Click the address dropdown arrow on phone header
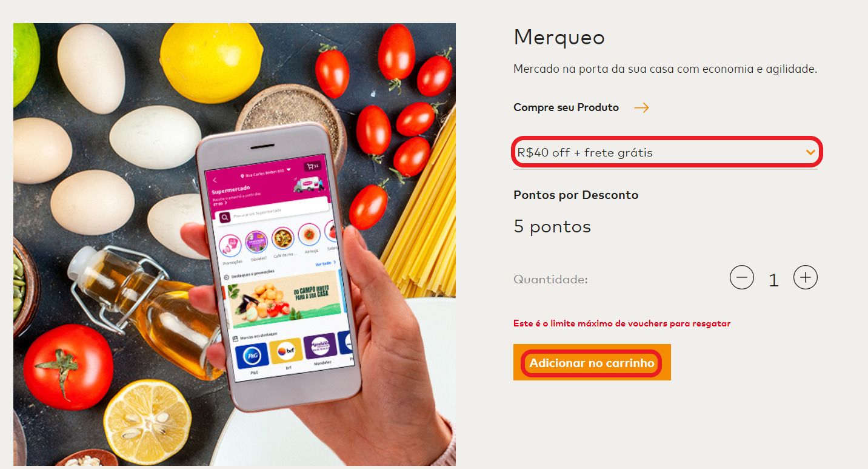868x469 pixels. click(289, 169)
